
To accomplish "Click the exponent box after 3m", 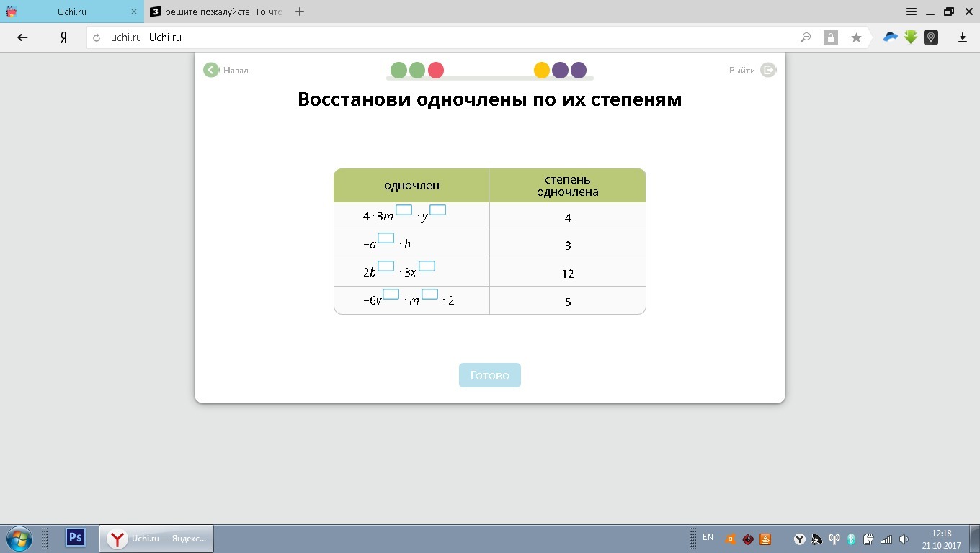I will click(404, 210).
